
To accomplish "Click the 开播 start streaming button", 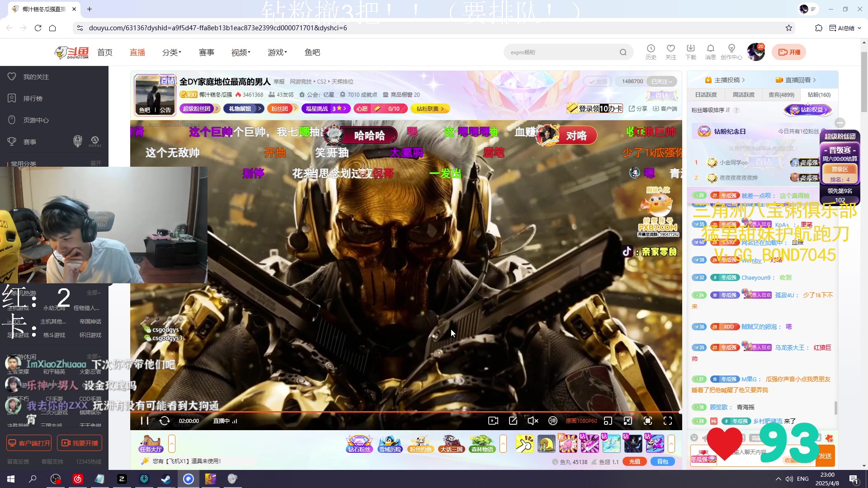I will click(789, 52).
